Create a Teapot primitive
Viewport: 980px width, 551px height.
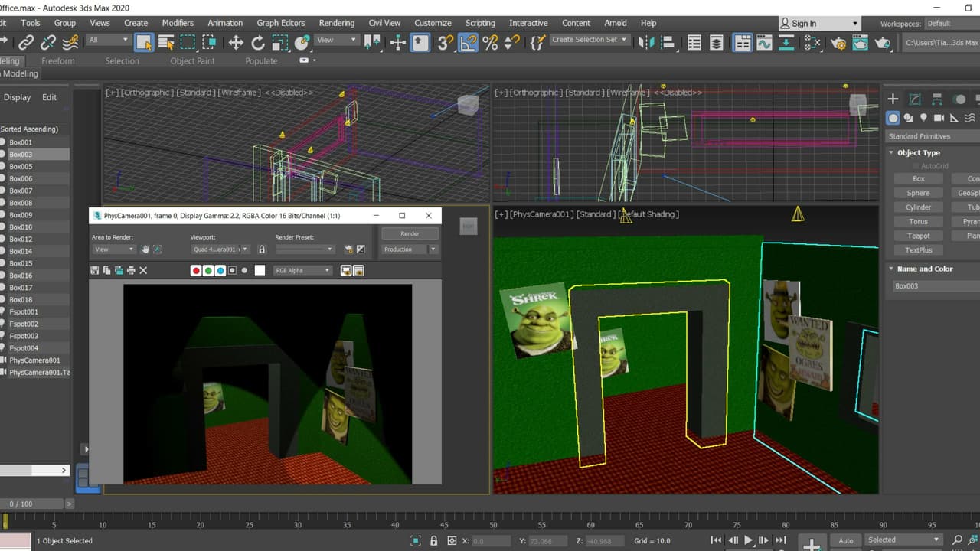918,236
